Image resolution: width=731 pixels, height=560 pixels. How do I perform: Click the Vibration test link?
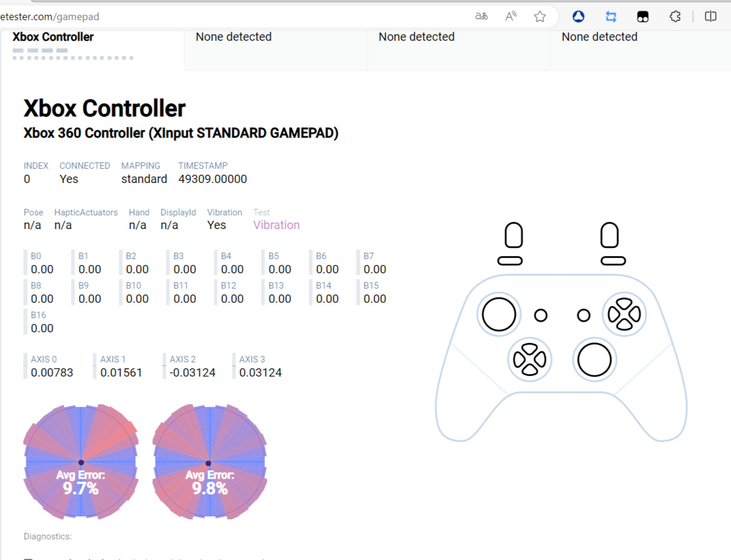[276, 225]
